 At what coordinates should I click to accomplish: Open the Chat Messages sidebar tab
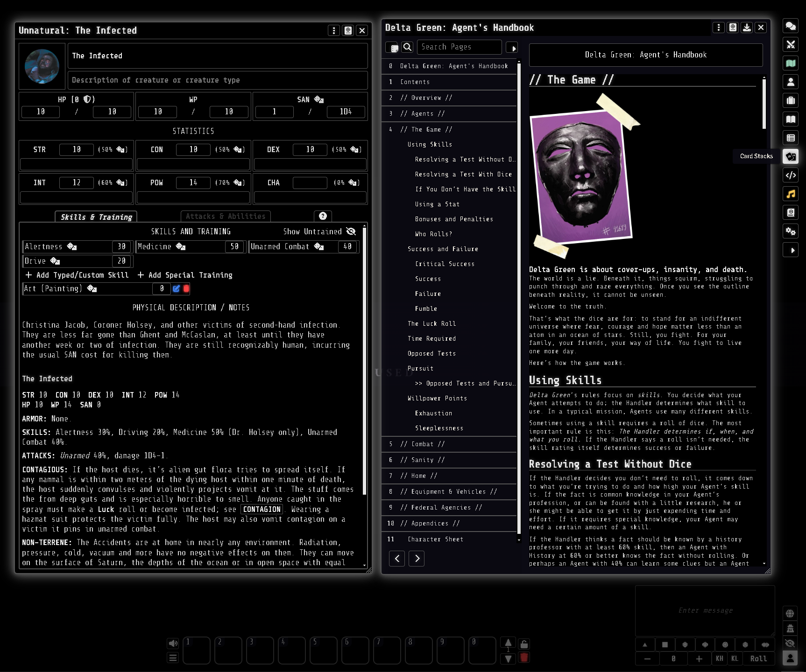pos(791,26)
